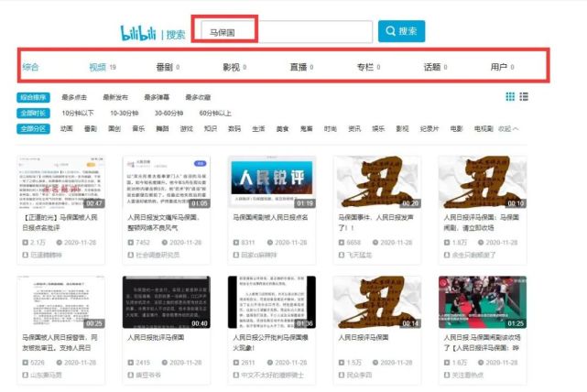Screen dimensions: 587x392
Task: Collapse category list with 收起 arrow
Action: (x=508, y=129)
